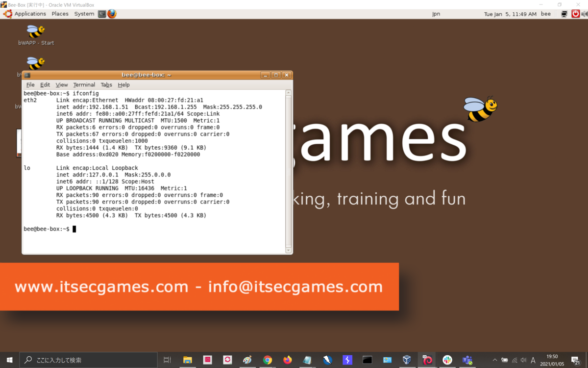Open the red swirl app on the taskbar
The height and width of the screenshot is (368, 588).
point(427,360)
